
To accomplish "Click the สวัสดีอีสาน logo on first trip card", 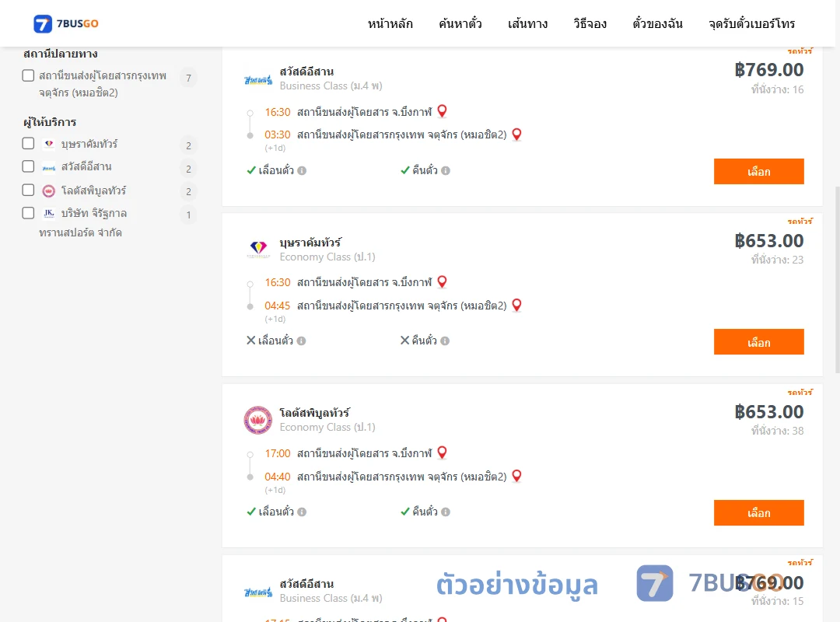I will [258, 80].
